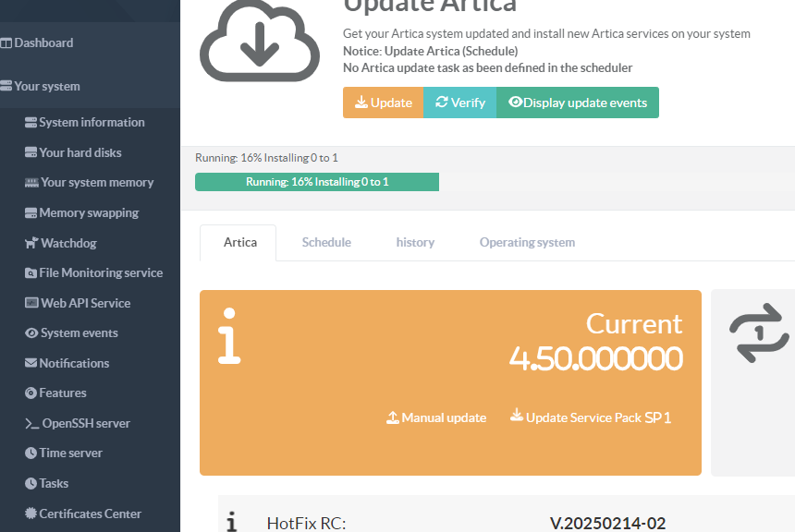
Task: Click the Manual update link
Action: (x=436, y=417)
